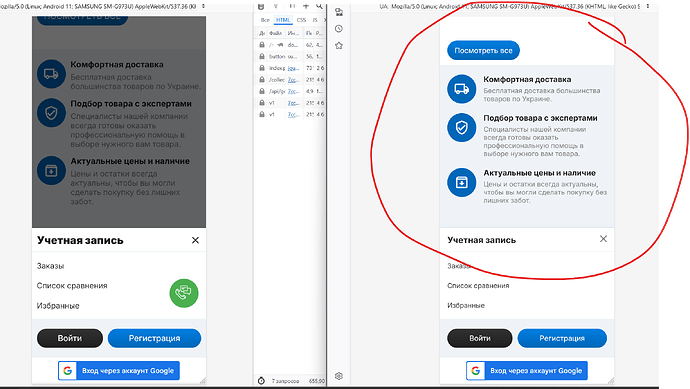Click the Файл column header

[x=275, y=33]
